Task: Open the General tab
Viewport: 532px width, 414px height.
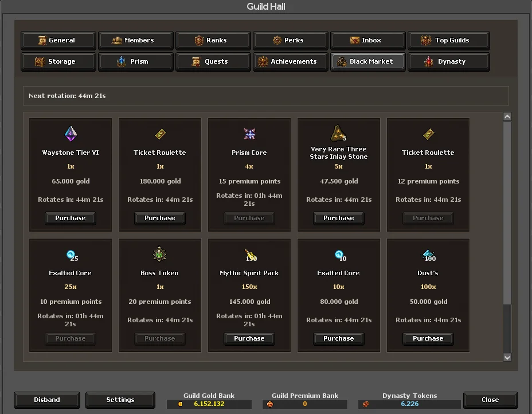Action: (x=58, y=40)
